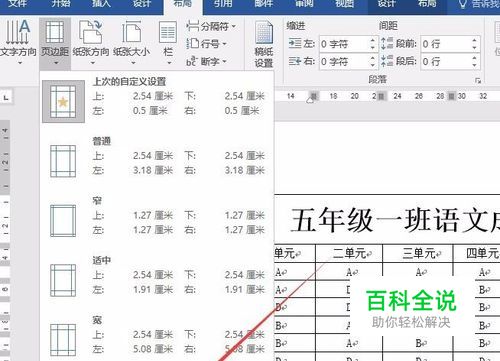
Task: Open Paper Size (纸张大小) options
Action: [132, 42]
